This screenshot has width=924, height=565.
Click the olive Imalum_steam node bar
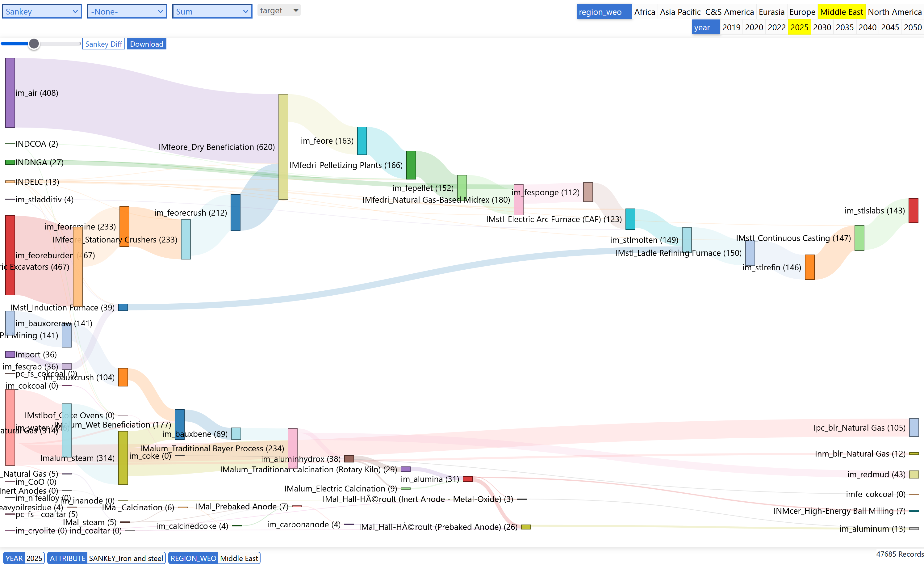coord(123,458)
